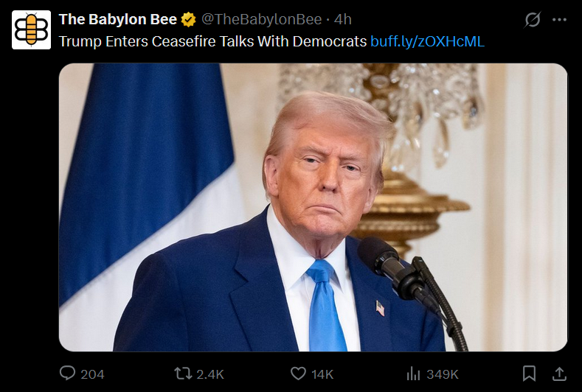This screenshot has width=582, height=392.
Task: Click the gold verified badge
Action: (x=189, y=20)
